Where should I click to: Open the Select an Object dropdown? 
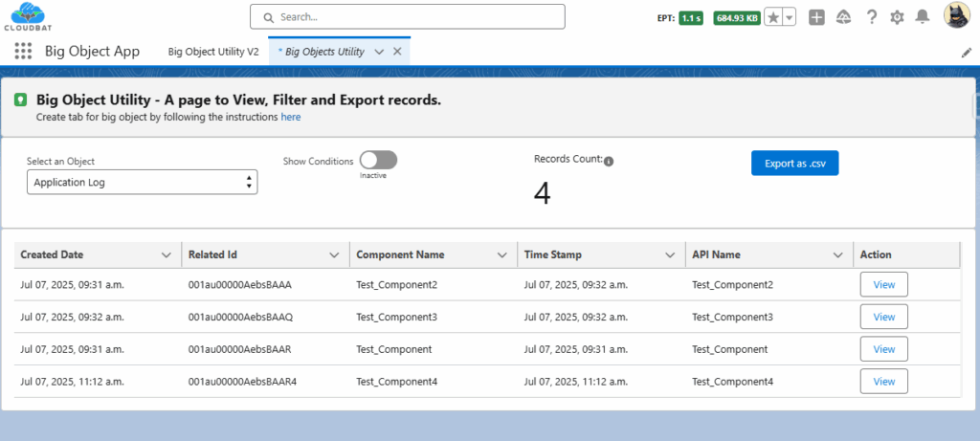pos(142,182)
